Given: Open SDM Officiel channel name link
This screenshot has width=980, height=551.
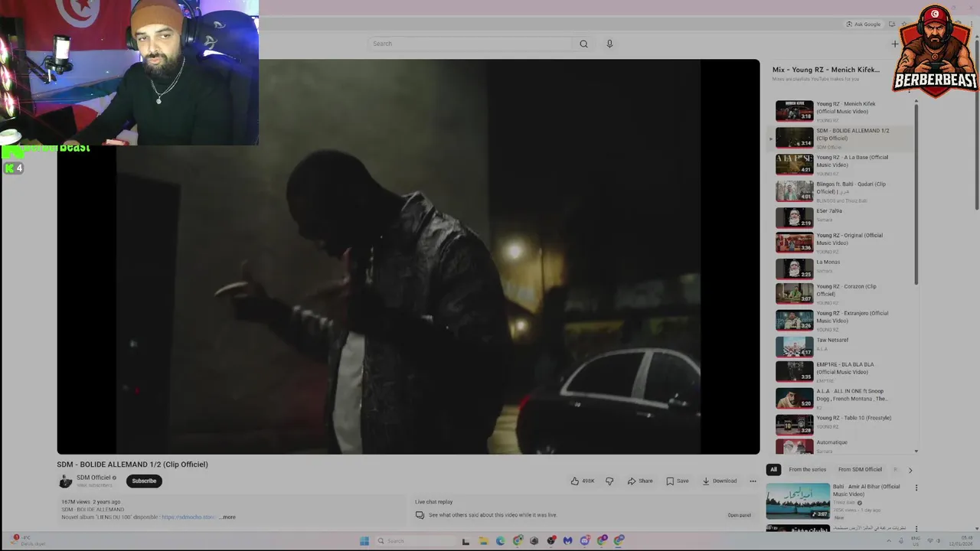Looking at the screenshot, I should click(x=93, y=478).
